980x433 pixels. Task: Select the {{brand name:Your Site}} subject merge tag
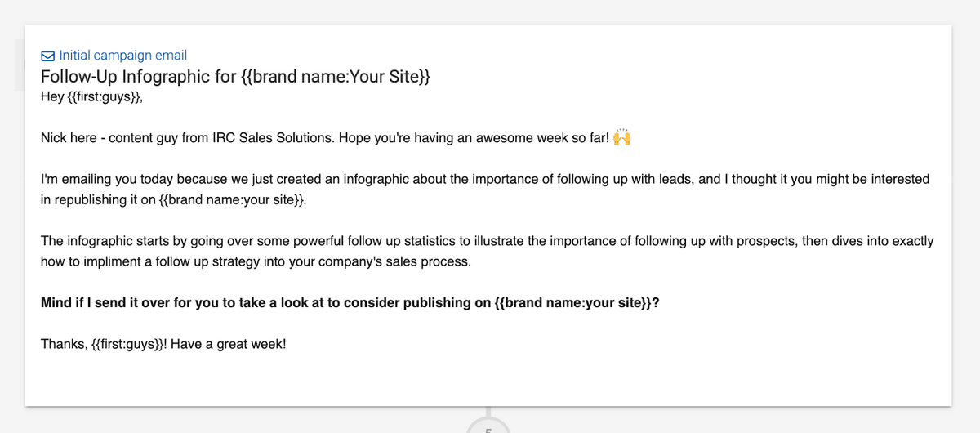[x=336, y=78]
